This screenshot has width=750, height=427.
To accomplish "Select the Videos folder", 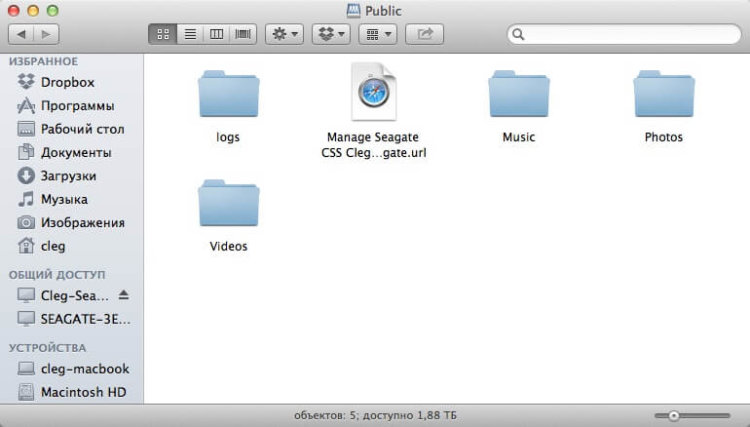I will click(228, 206).
